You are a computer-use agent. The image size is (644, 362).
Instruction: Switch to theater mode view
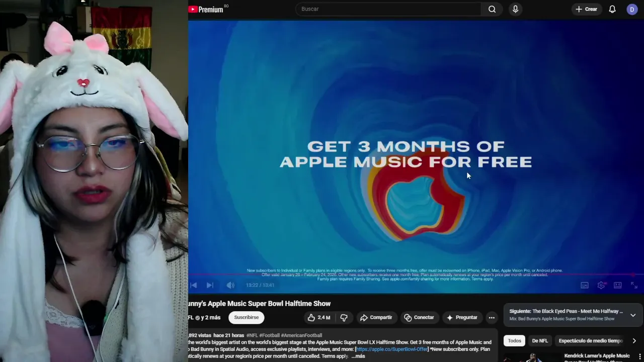[x=618, y=285]
